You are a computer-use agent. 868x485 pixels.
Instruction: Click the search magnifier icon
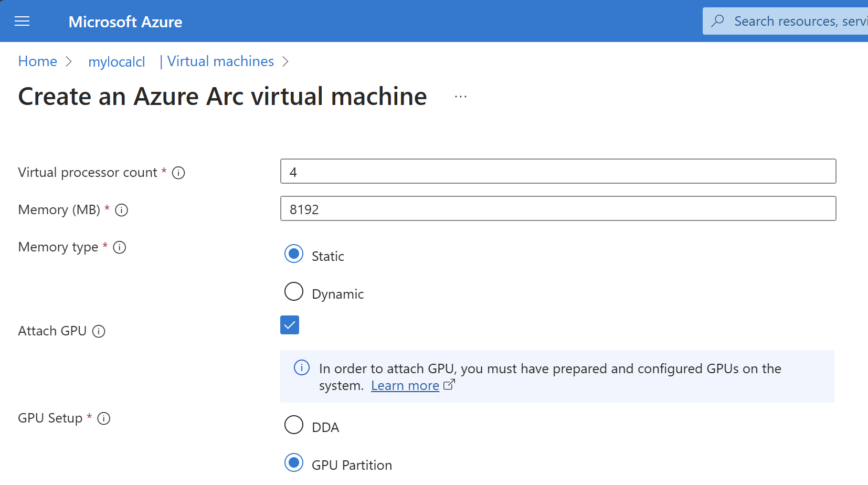[x=717, y=21]
